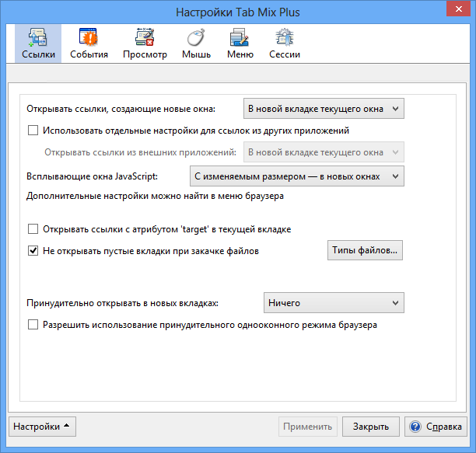
Task: Click 'Дополнительные настройки можно найти в меню браузера' text
Action: point(155,196)
